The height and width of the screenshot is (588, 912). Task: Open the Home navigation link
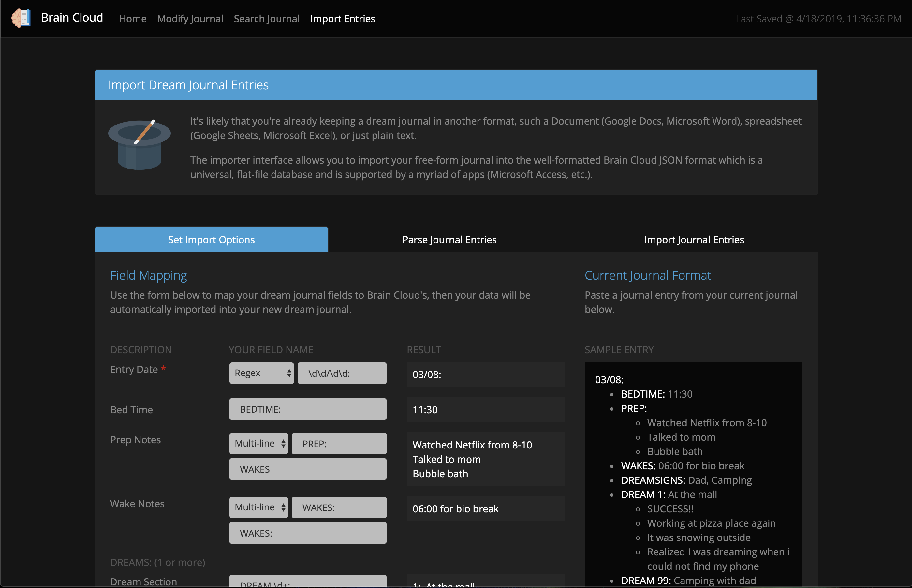click(x=132, y=19)
